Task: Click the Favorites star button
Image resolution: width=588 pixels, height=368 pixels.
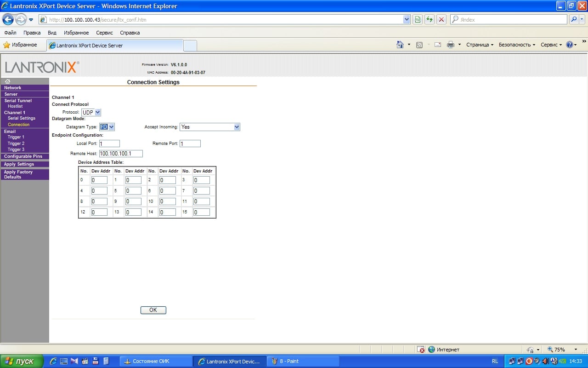Action: [20, 45]
